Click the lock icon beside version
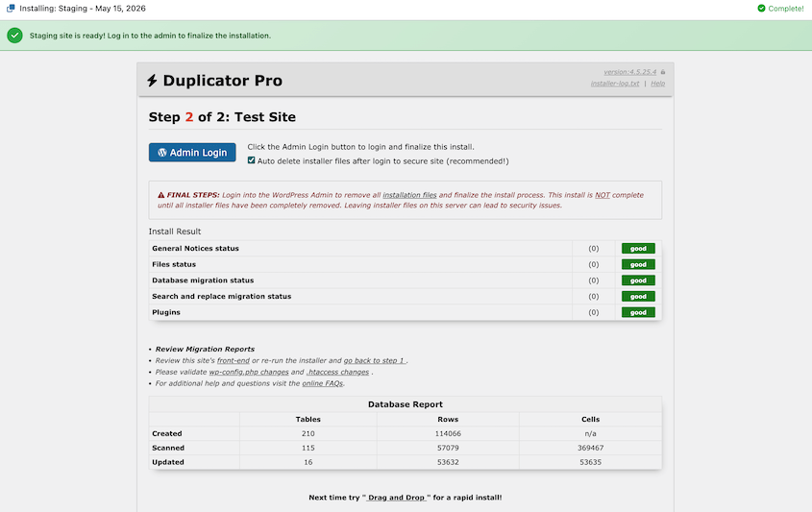 point(663,72)
